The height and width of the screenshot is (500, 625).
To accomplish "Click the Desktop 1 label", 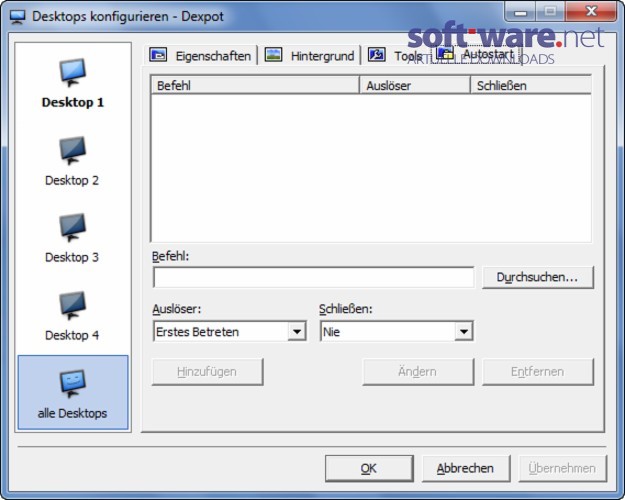I will pos(73,102).
